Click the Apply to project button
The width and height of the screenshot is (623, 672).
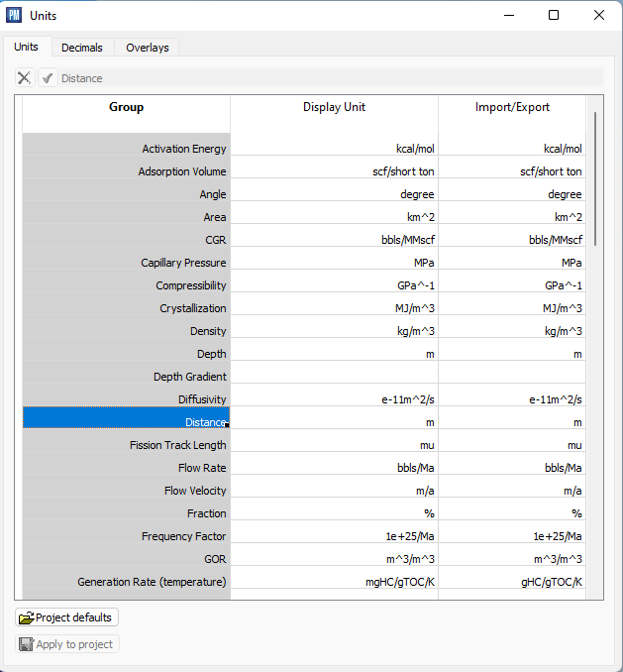tap(67, 644)
